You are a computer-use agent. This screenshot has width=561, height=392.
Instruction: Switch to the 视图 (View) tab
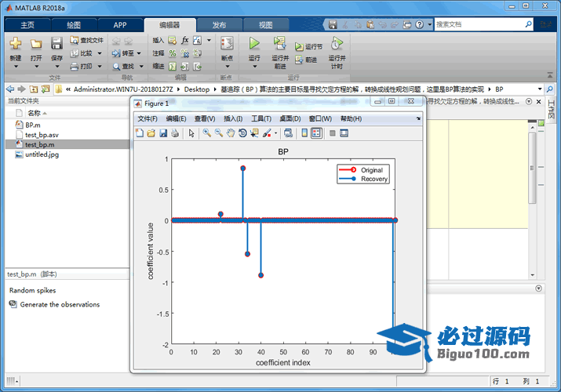pyautogui.click(x=265, y=25)
